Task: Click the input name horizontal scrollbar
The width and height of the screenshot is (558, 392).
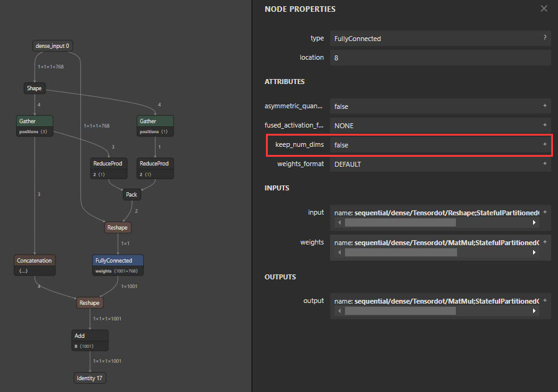Action: coord(400,222)
